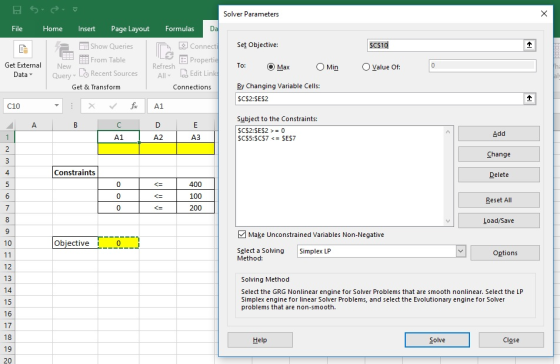Screen dimensions: 560x364
Task: Select constraint $C$2:$E$2 >= 0
Action: click(261, 130)
